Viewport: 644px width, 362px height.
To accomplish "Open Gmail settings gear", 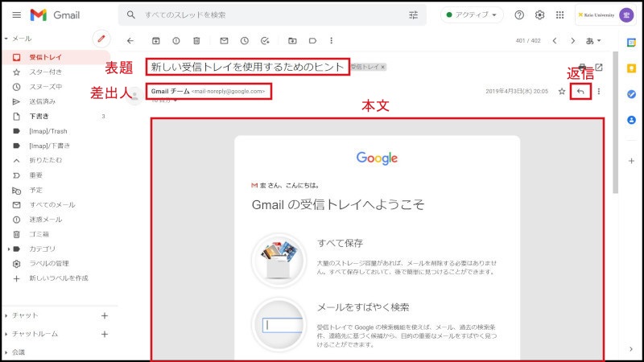I will 539,15.
